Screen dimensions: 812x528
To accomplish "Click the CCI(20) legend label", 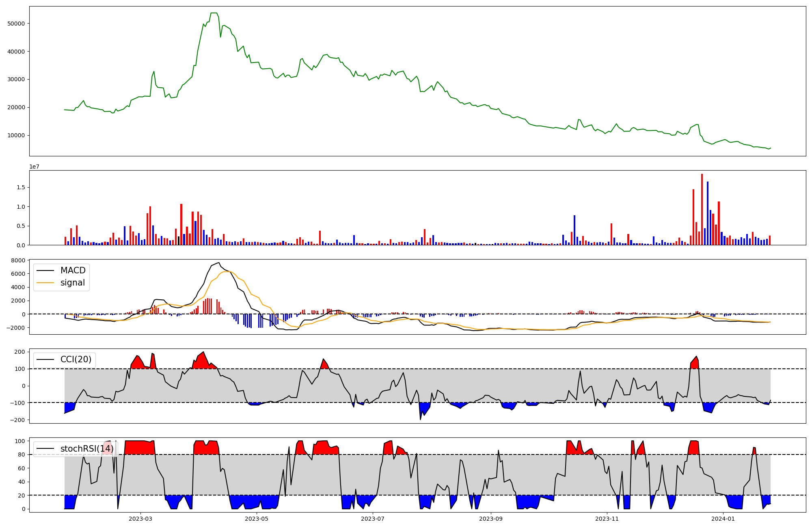I will [76, 359].
